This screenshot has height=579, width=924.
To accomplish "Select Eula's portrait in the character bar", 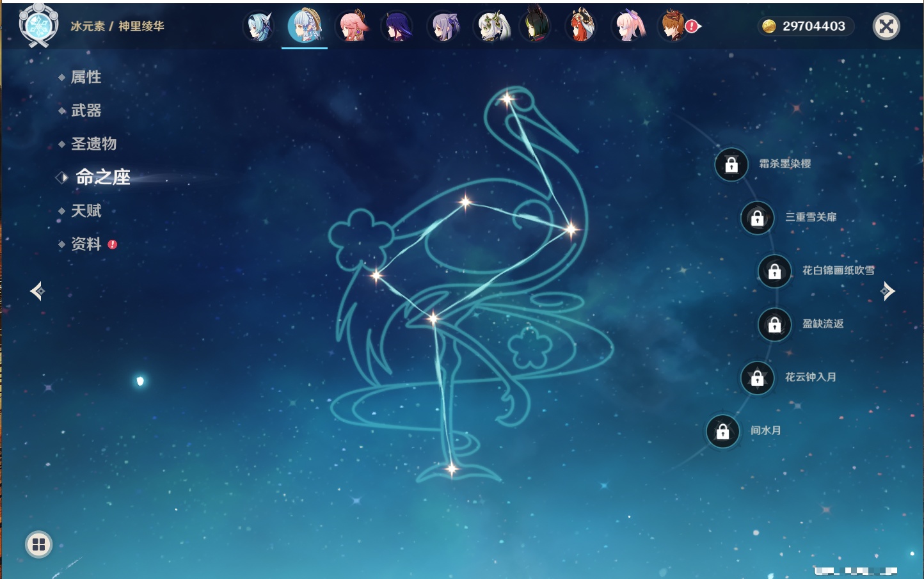I will pyautogui.click(x=259, y=27).
